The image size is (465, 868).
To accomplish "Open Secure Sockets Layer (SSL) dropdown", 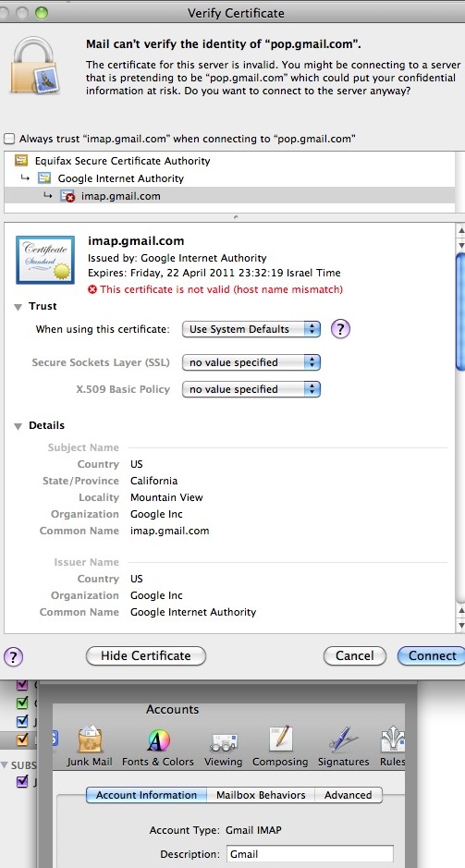I will [251, 362].
